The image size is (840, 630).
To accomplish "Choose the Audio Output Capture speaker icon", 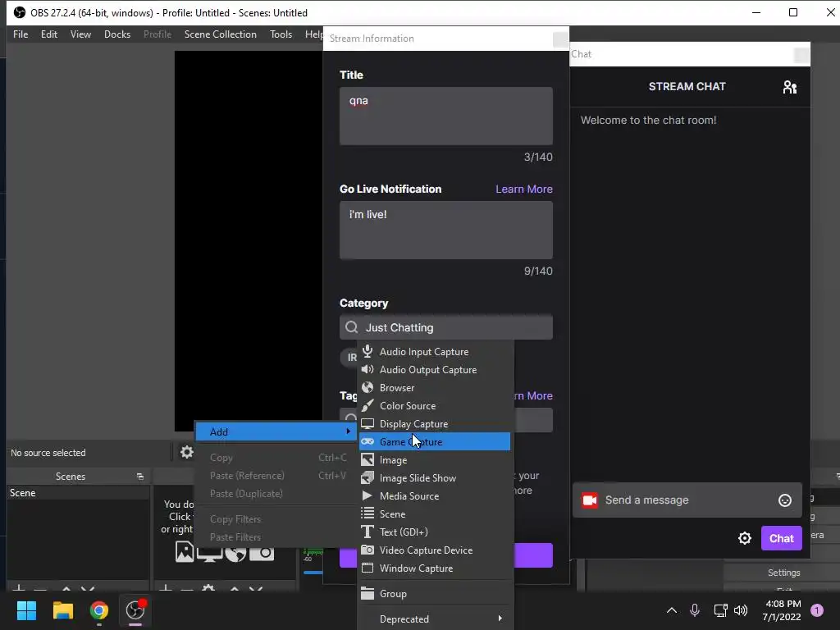I will pyautogui.click(x=367, y=370).
